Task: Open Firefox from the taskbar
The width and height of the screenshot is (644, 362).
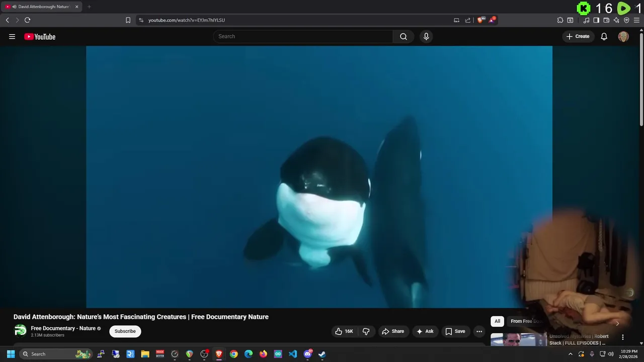Action: coord(263,354)
